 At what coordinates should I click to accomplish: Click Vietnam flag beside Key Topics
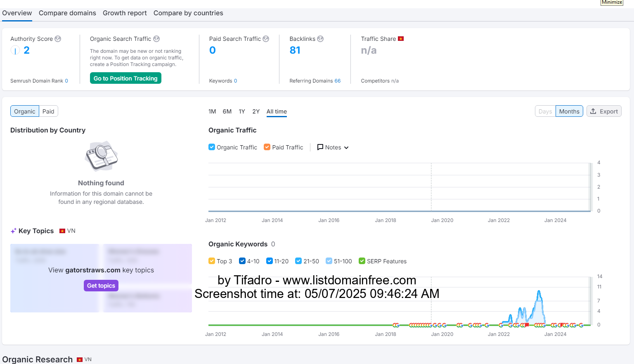point(62,231)
